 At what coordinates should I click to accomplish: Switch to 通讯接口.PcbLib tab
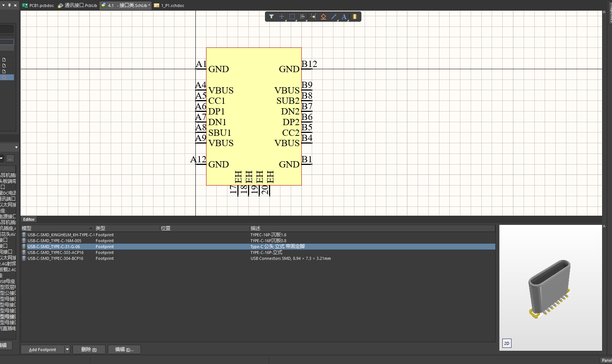77,6
